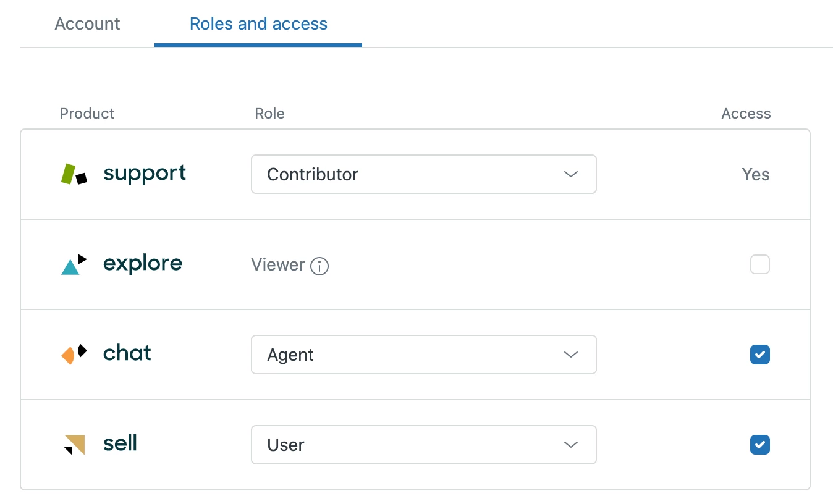Click the explore product name
833x504 pixels.
pos(143,264)
